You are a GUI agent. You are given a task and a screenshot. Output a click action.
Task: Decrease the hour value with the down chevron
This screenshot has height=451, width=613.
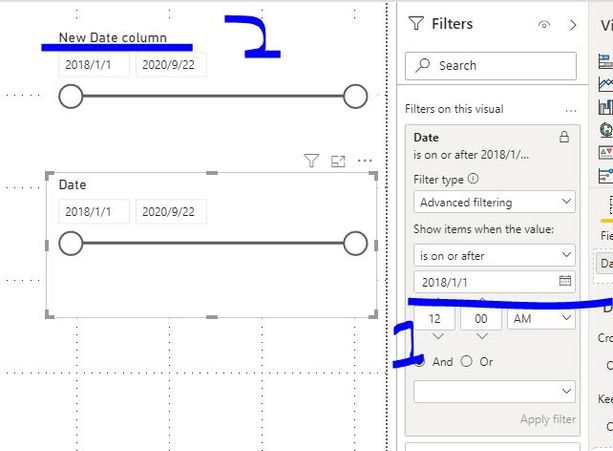point(438,336)
